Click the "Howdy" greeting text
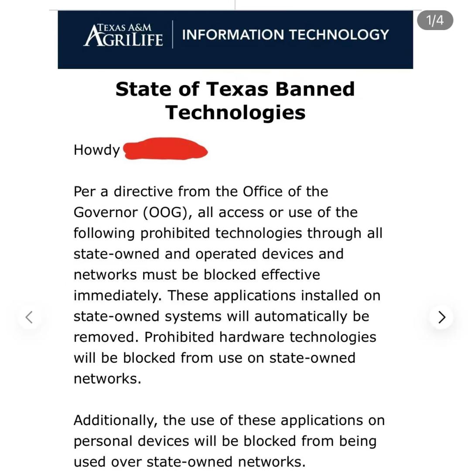 click(96, 150)
